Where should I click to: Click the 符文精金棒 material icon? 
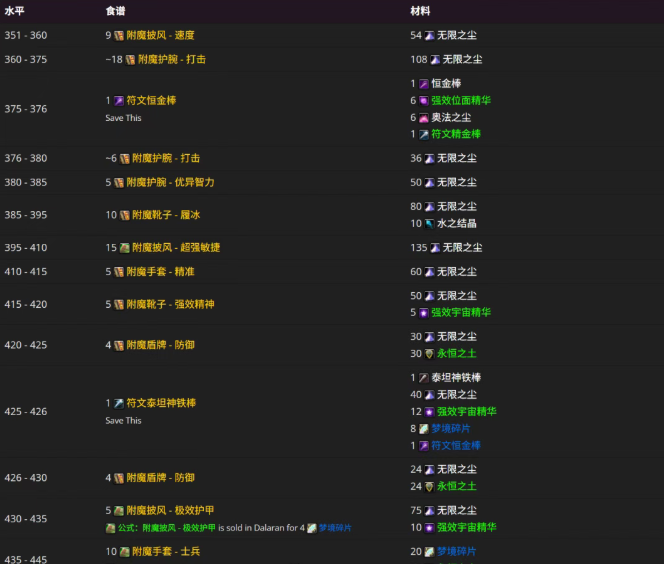[x=424, y=134]
